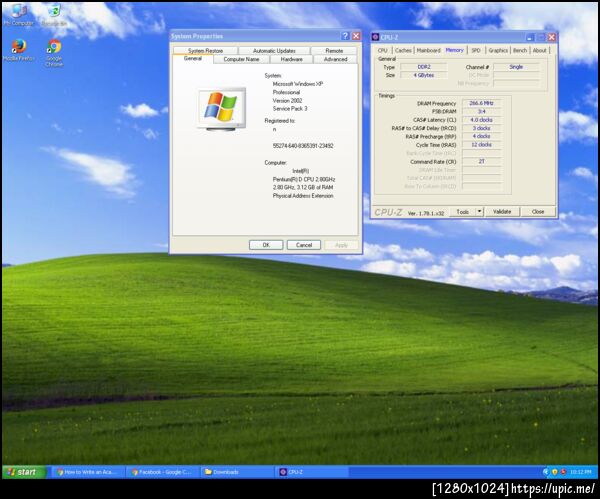Click the yellow security shield tray icon
The width and height of the screenshot is (600, 499).
pyautogui.click(x=554, y=472)
